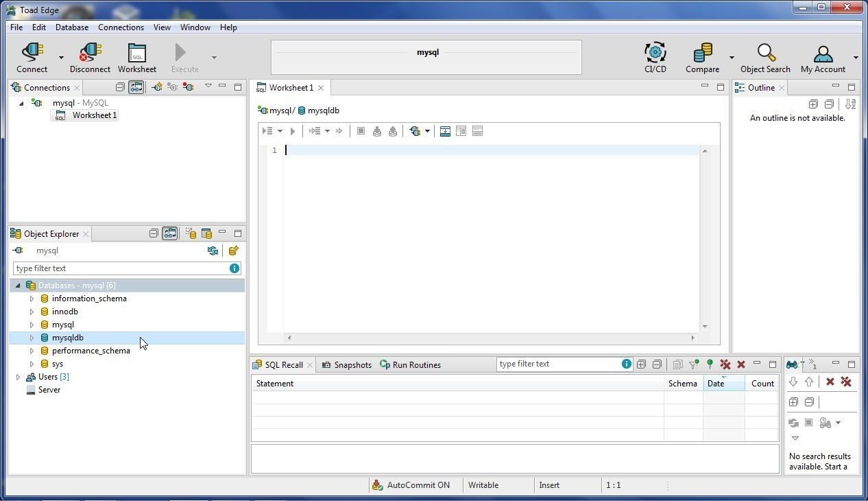Open the CI/CD tool
Screen dimensions: 868x501
pos(655,58)
